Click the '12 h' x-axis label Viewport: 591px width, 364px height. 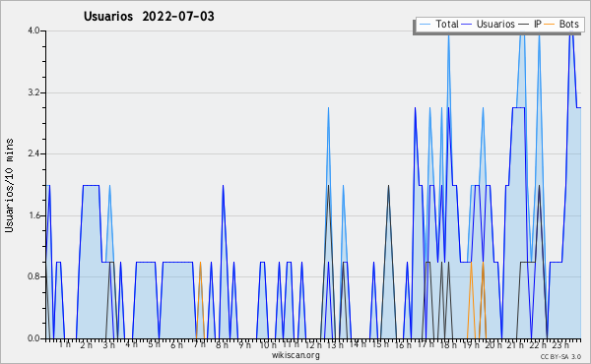[x=313, y=345]
